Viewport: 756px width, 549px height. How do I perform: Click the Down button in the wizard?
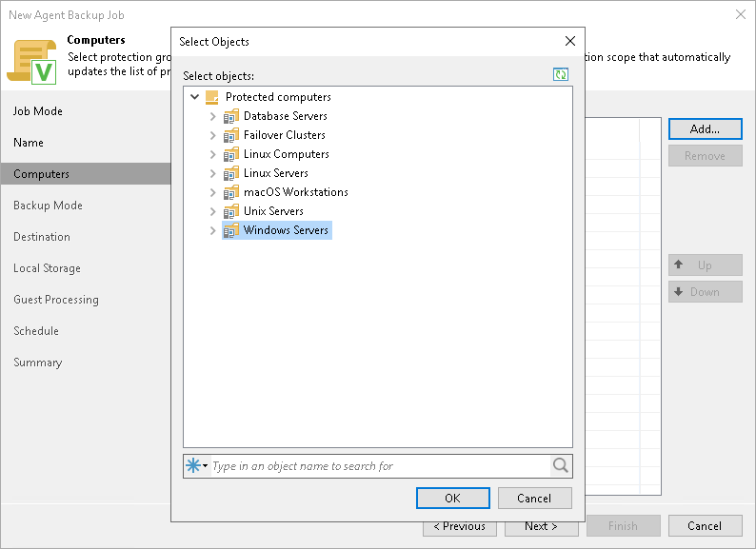pyautogui.click(x=705, y=292)
